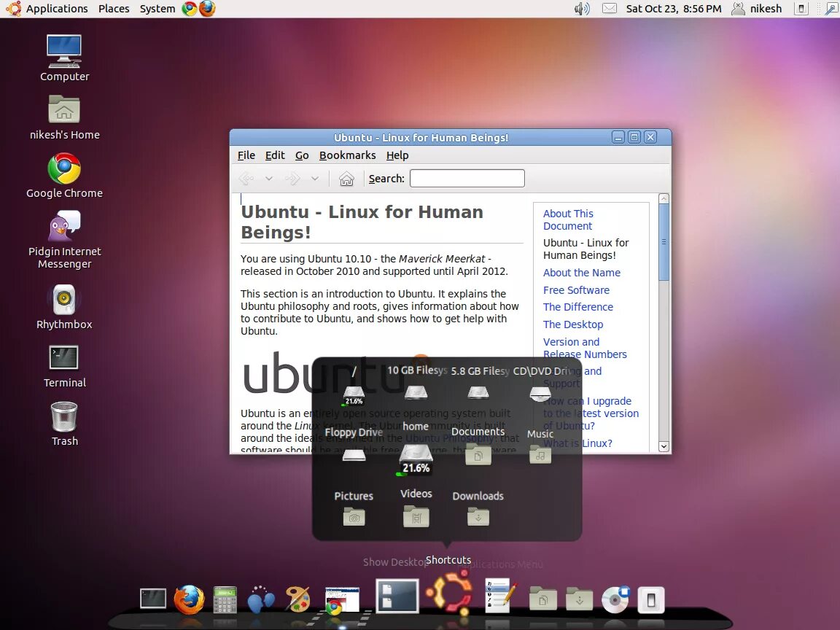This screenshot has height=630, width=840.
Task: Click the paint palette dock icon
Action: (x=297, y=599)
